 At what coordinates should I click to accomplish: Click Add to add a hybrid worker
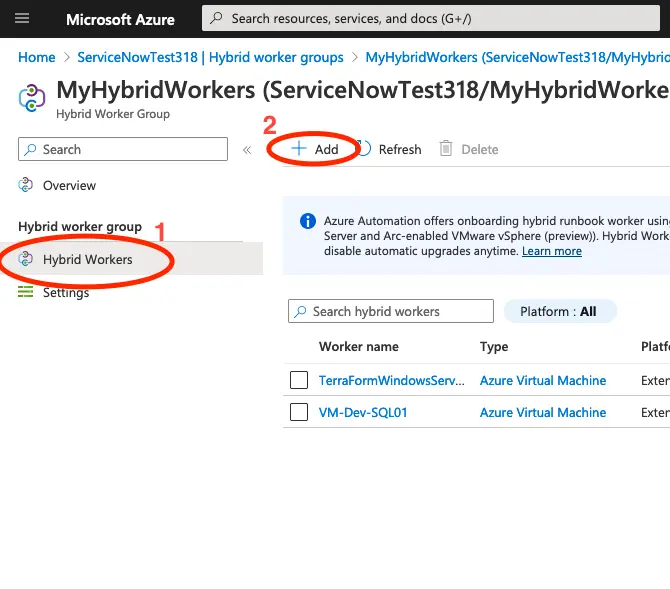[x=314, y=149]
